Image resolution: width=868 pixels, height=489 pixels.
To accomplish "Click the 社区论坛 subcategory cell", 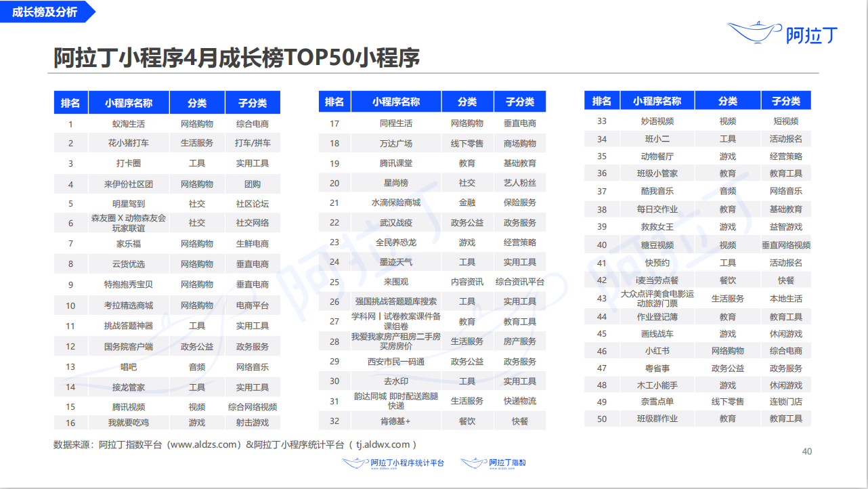I will [x=253, y=203].
